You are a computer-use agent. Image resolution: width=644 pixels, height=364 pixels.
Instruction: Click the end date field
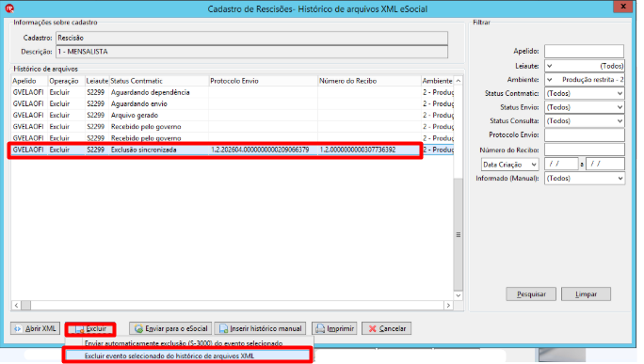click(x=605, y=164)
